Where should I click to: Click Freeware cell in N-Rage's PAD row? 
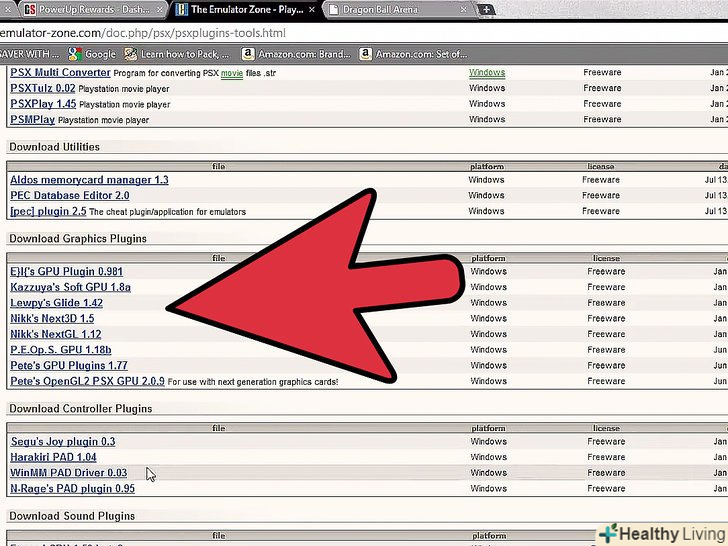pyautogui.click(x=606, y=488)
